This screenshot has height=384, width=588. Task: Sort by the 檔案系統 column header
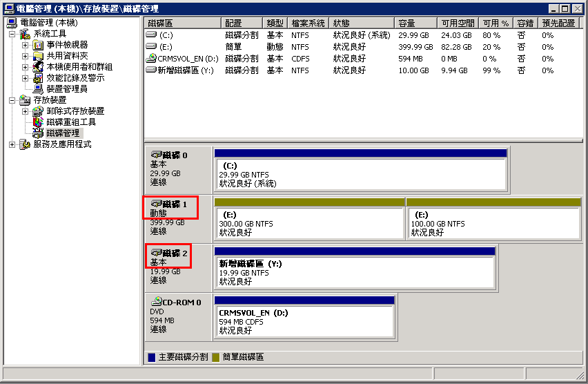tap(308, 23)
